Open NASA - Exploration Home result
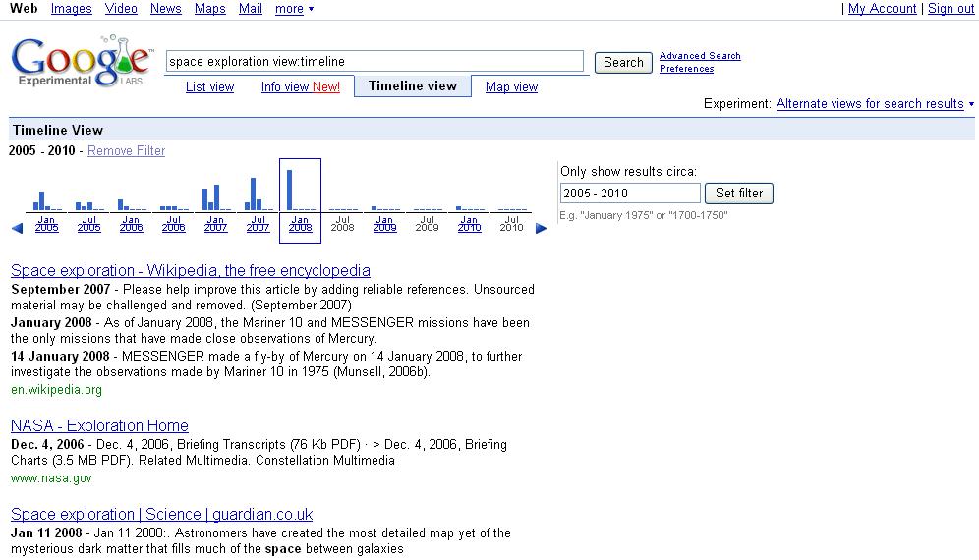Viewport: 979px width, 560px height. coord(99,425)
